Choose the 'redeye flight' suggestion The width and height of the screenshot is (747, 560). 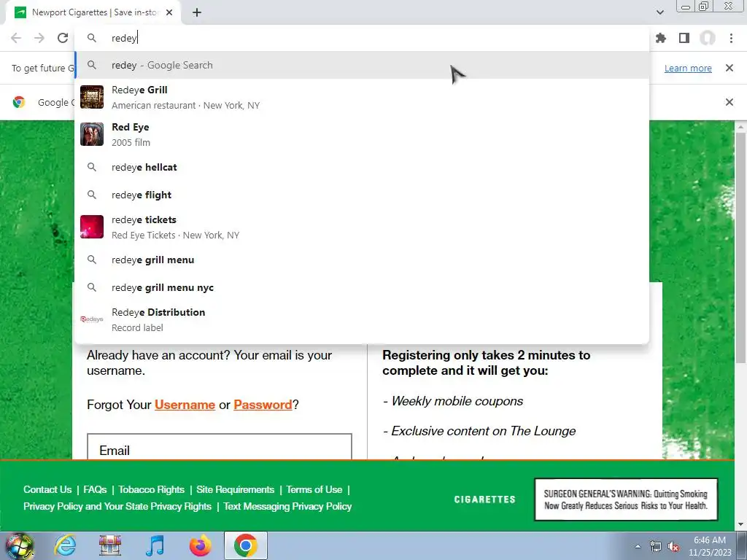[x=362, y=195]
